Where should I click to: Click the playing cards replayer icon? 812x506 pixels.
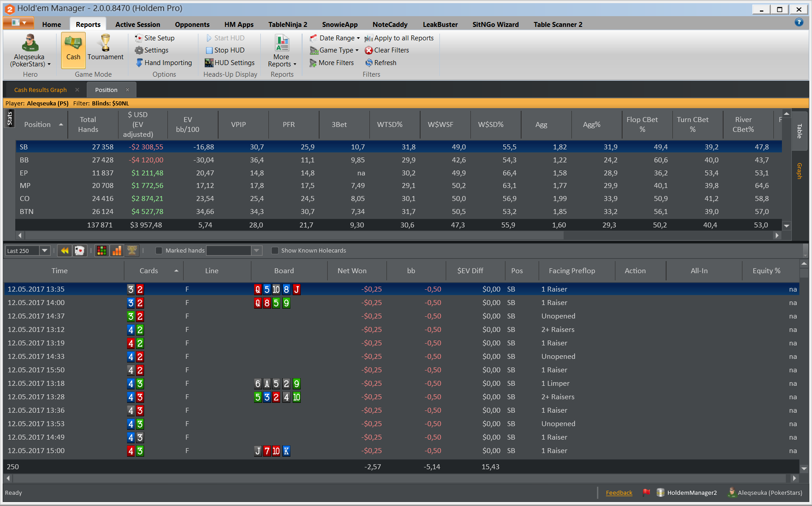coord(79,251)
